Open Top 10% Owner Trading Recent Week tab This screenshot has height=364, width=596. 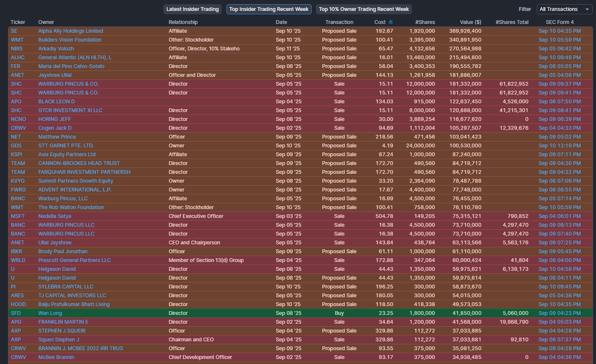364,9
